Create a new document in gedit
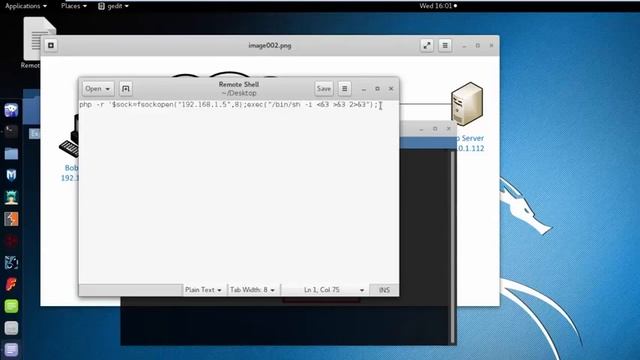This screenshot has height=360, width=640. pos(126,89)
